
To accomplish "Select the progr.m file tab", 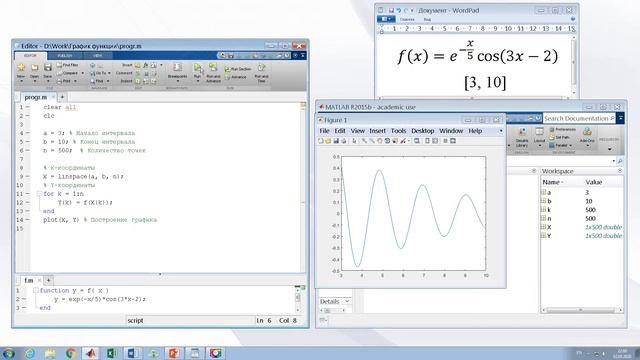I will pyautogui.click(x=36, y=97).
